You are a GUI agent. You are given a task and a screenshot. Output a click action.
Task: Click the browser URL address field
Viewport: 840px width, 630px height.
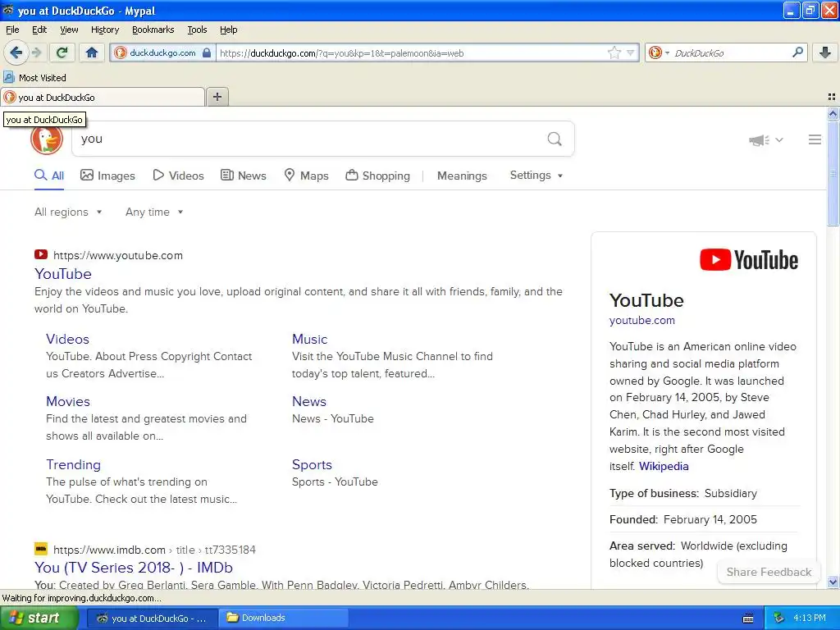tap(412, 52)
